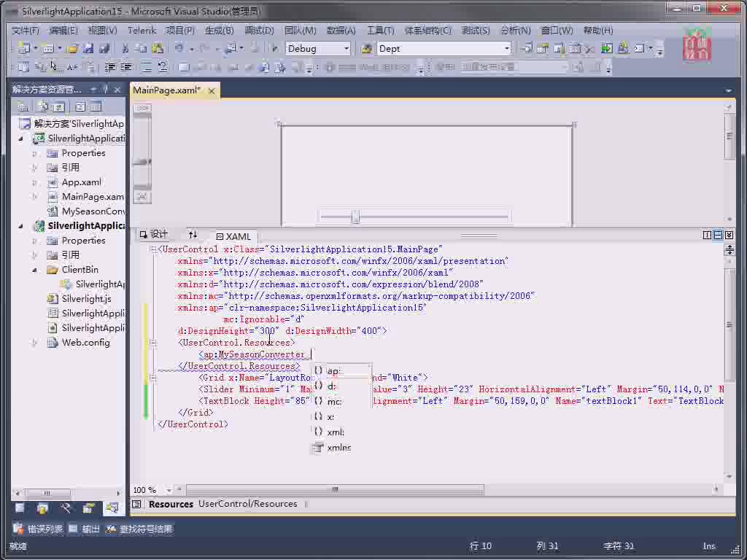The image size is (747, 560).
Task: Open the 生成(B) menu
Action: click(x=219, y=31)
